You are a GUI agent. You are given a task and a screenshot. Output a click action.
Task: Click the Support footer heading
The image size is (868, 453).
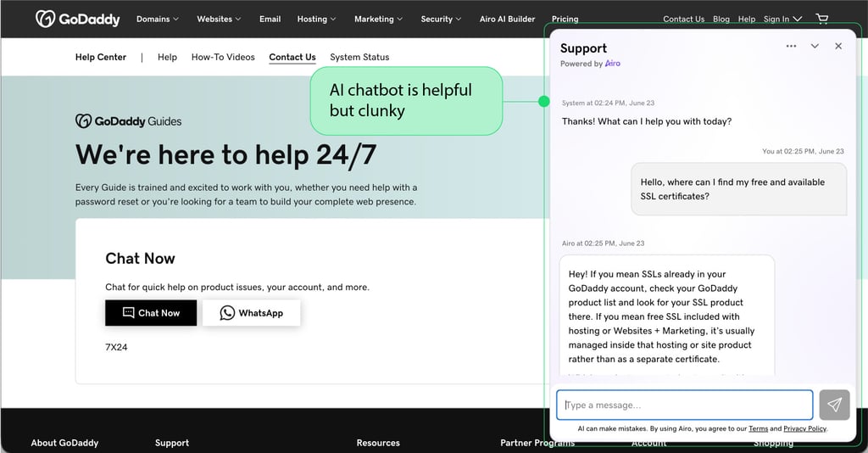[171, 443]
